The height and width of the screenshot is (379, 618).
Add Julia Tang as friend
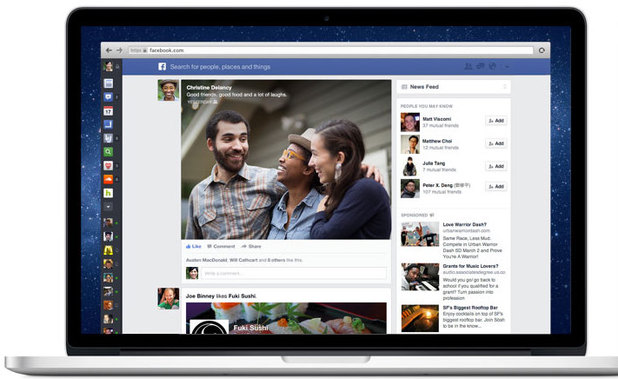tap(496, 166)
